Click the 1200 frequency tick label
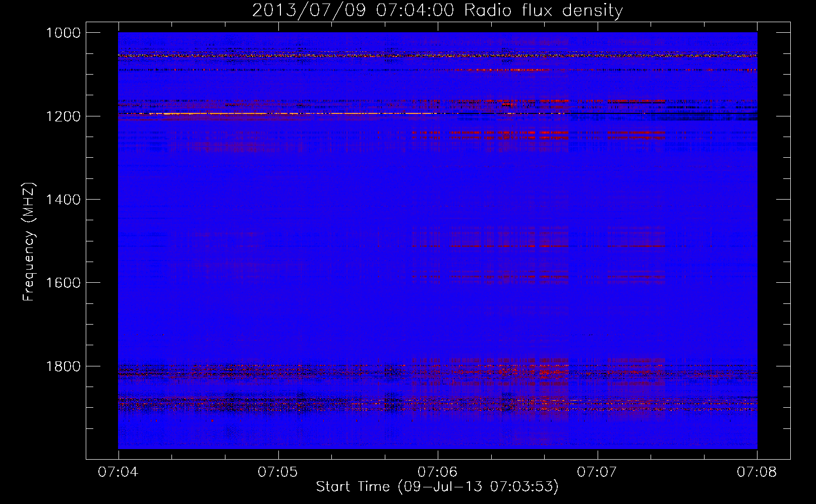Screen dimensions: 816x504 pos(63,116)
